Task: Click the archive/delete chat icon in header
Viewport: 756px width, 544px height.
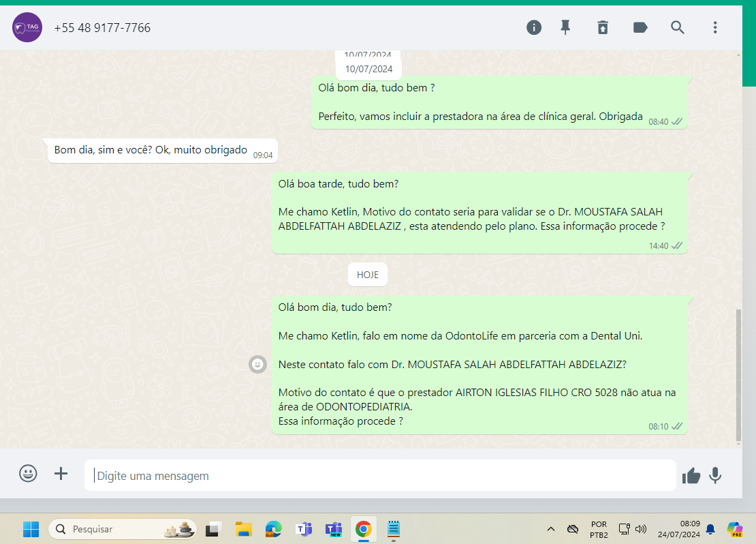Action: click(x=603, y=27)
